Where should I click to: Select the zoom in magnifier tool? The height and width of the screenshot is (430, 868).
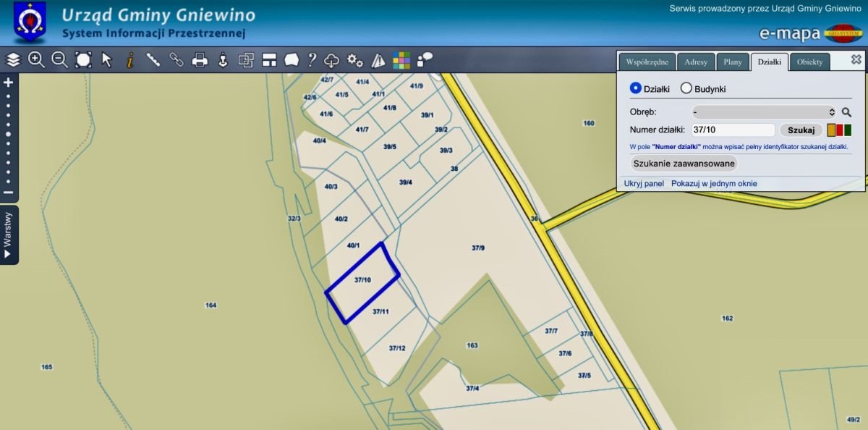[36, 60]
